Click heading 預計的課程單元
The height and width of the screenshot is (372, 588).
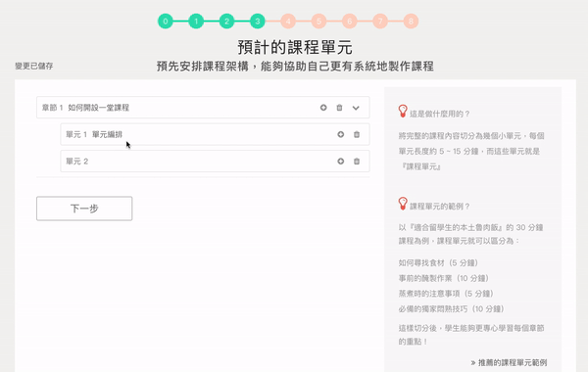pos(295,47)
